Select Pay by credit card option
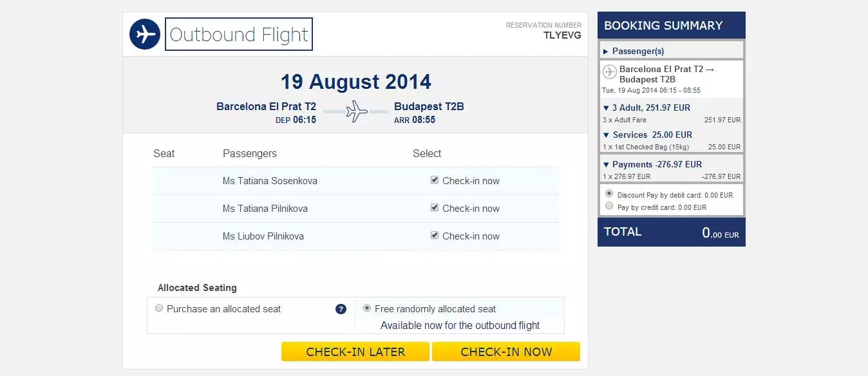This screenshot has height=376, width=868. (609, 206)
